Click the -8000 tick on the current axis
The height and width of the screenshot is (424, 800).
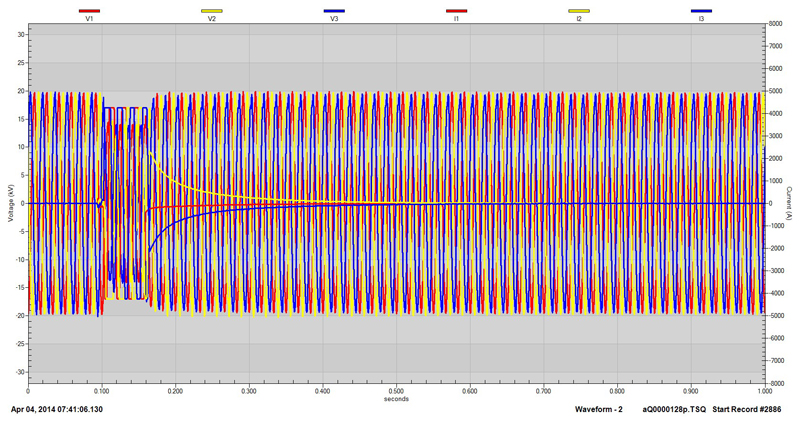pos(774,383)
